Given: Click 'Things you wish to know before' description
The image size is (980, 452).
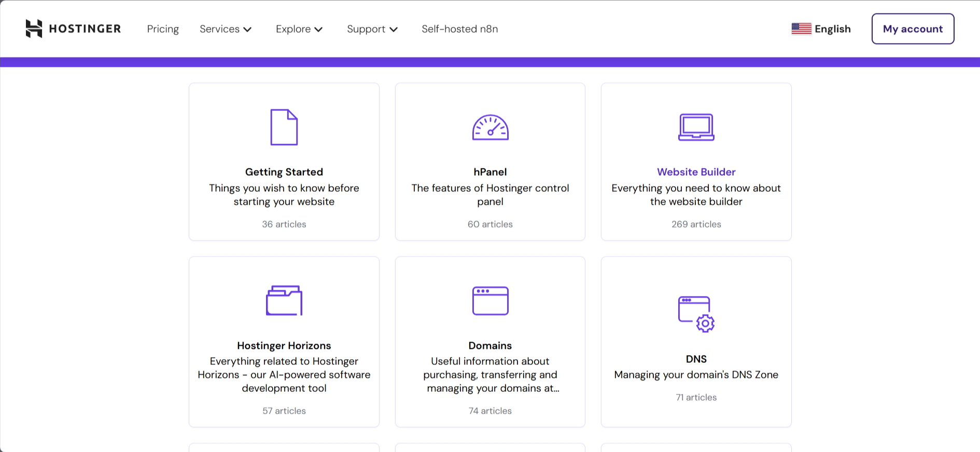Looking at the screenshot, I should (x=284, y=195).
